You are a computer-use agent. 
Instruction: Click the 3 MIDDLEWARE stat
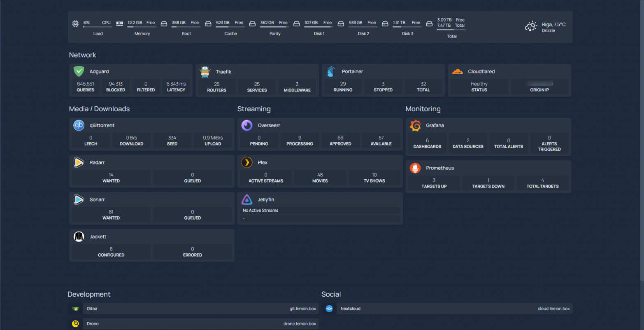pos(297,87)
